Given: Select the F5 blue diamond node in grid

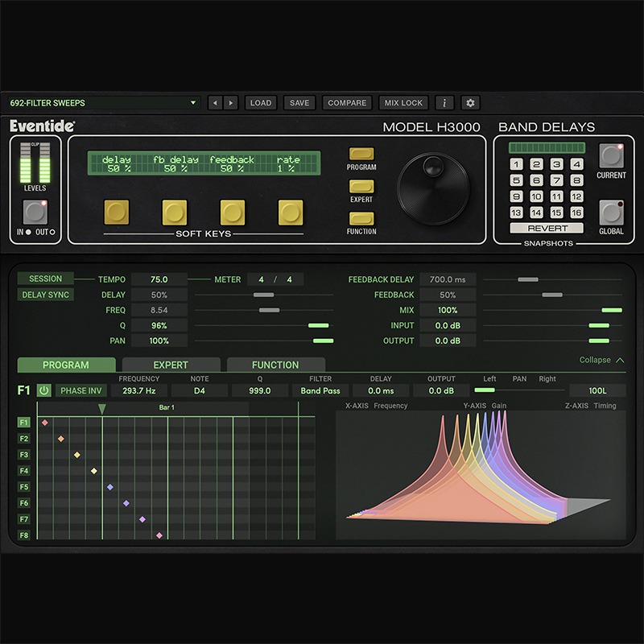Looking at the screenshot, I should click(x=110, y=487).
